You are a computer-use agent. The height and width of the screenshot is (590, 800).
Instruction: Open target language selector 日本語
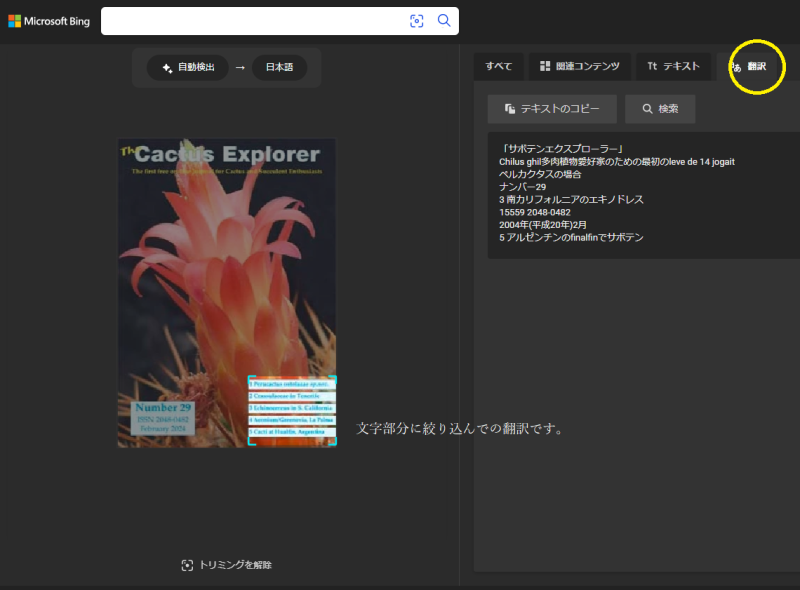(x=279, y=67)
